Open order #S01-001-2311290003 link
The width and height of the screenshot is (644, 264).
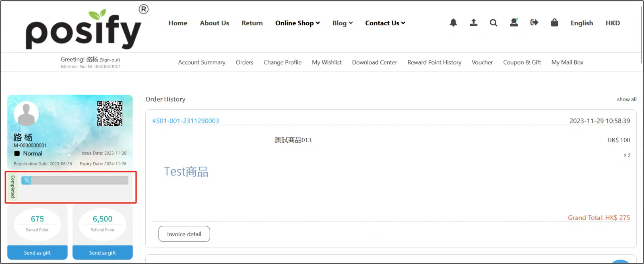[186, 121]
